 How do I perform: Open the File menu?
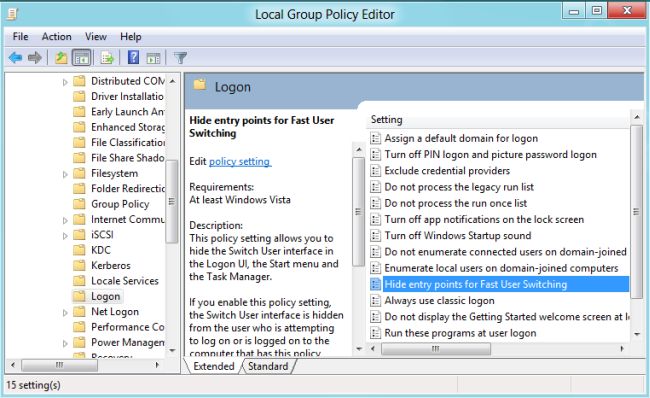[x=20, y=36]
